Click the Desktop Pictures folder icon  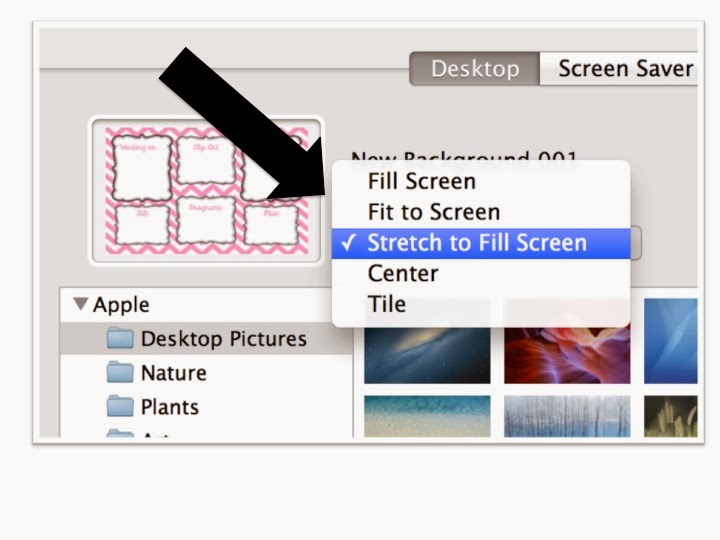(120, 339)
